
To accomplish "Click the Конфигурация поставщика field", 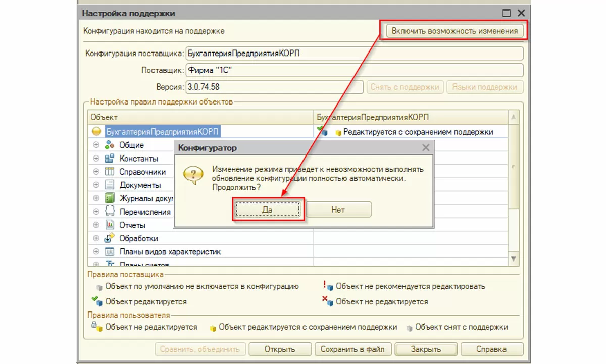I will pyautogui.click(x=354, y=54).
